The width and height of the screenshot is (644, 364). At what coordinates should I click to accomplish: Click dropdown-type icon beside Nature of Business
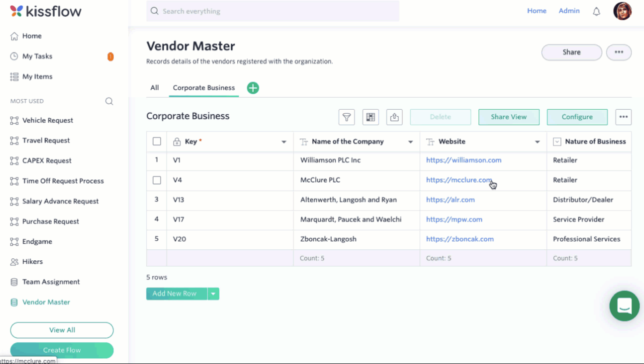pyautogui.click(x=557, y=142)
